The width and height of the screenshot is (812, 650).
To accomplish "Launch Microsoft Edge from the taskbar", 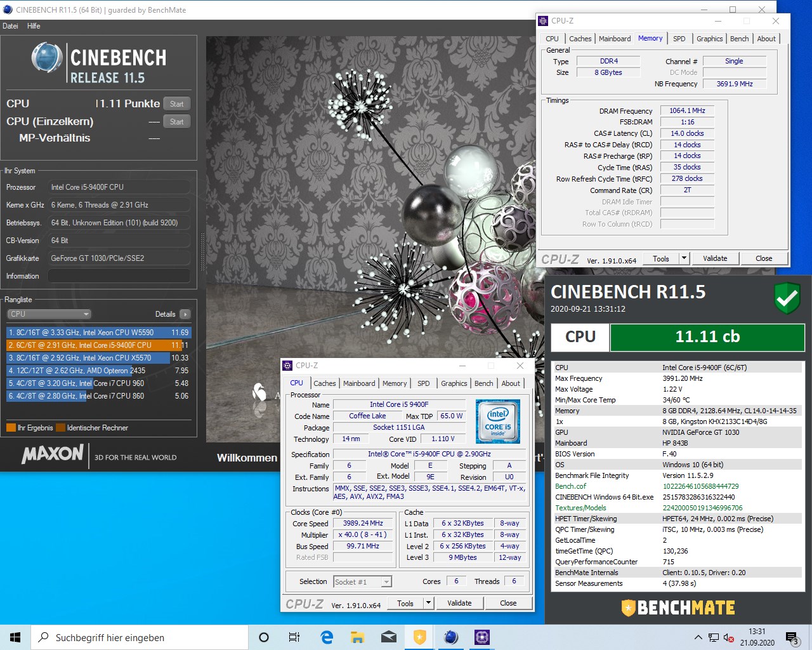I will (x=327, y=637).
